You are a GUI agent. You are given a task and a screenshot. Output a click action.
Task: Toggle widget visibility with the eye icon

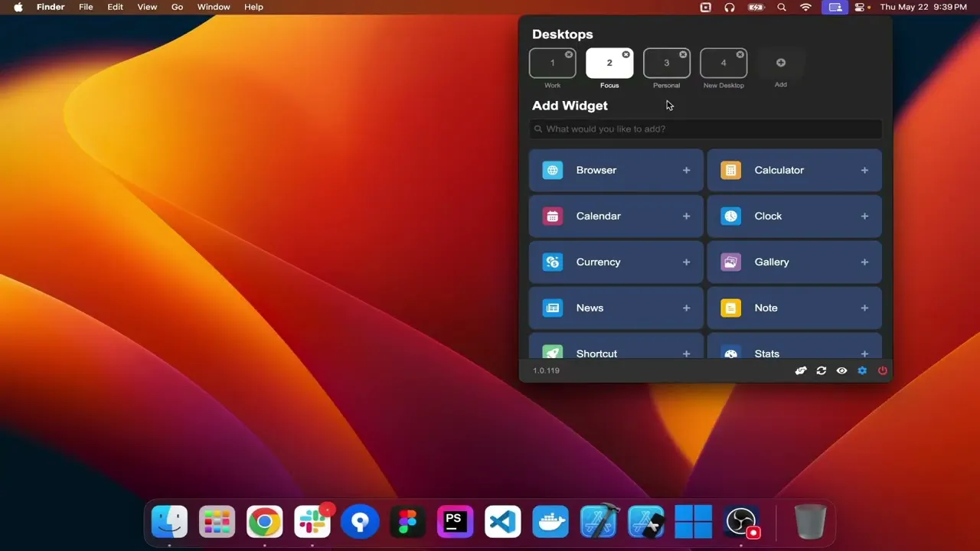pyautogui.click(x=841, y=370)
